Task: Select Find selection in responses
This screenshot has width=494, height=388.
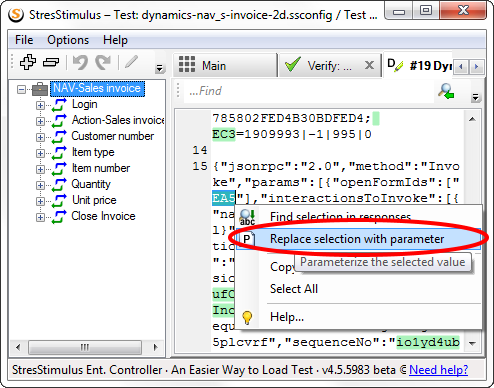Action: [340, 217]
